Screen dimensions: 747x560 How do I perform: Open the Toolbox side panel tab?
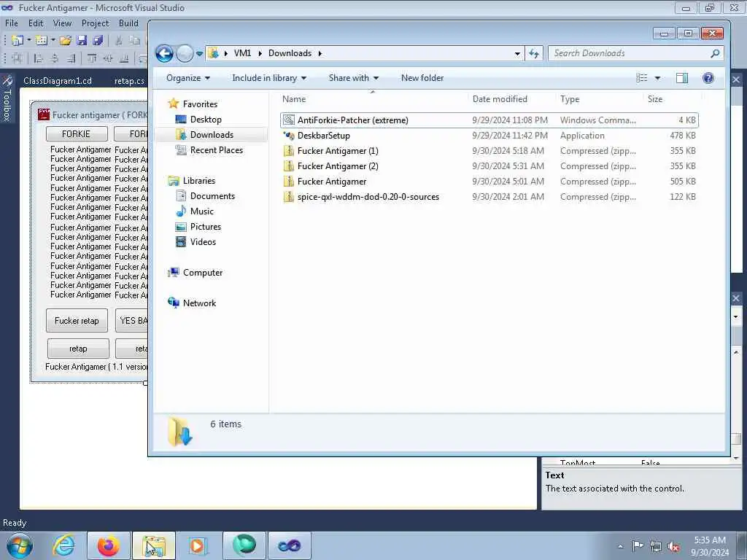click(7, 98)
